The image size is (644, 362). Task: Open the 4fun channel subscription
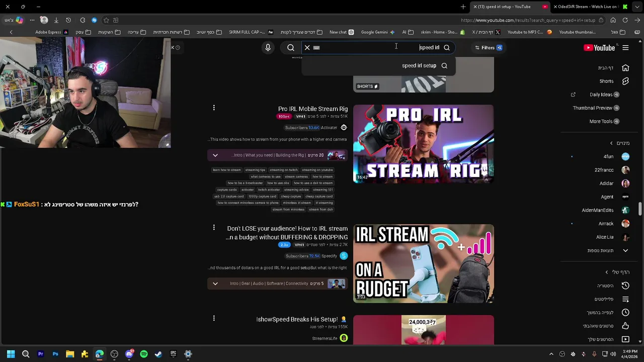point(616,157)
